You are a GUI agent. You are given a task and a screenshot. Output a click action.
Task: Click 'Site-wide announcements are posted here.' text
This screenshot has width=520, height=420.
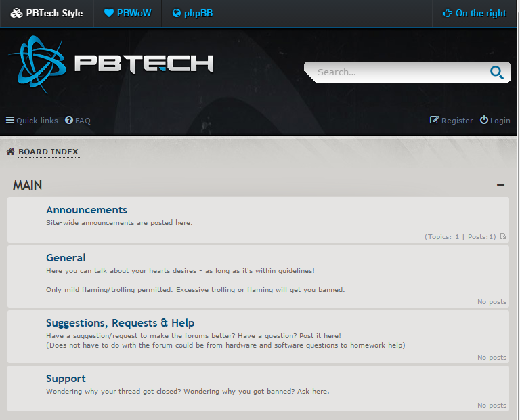(x=119, y=223)
